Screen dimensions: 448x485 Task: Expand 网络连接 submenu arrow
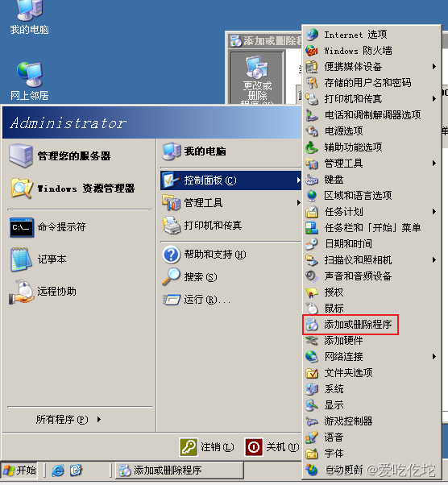434,357
